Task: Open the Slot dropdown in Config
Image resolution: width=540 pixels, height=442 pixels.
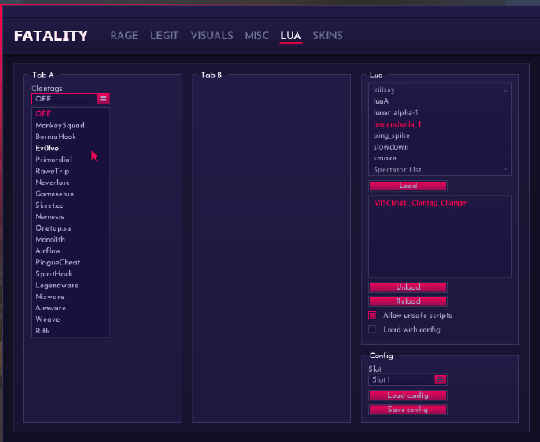Action: [x=440, y=380]
